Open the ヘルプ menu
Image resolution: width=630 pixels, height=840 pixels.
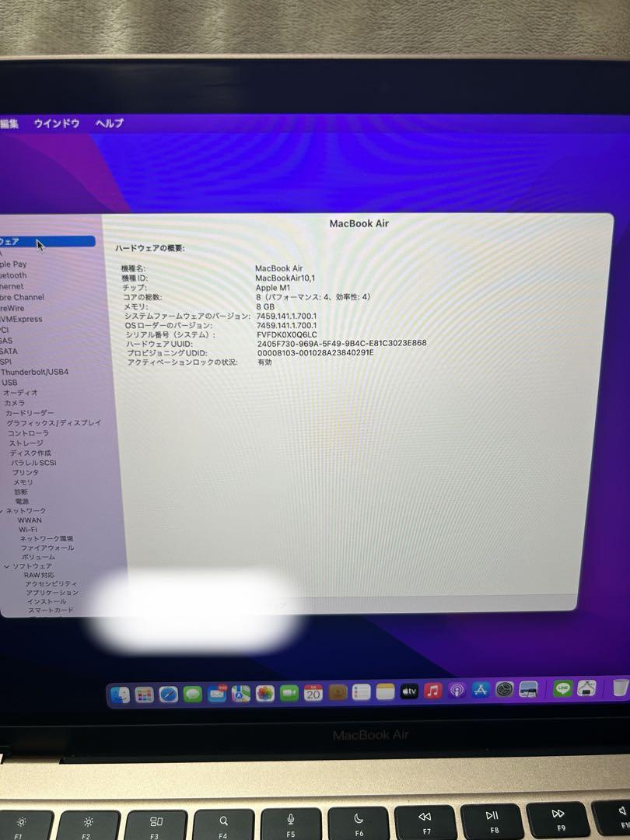(x=110, y=123)
